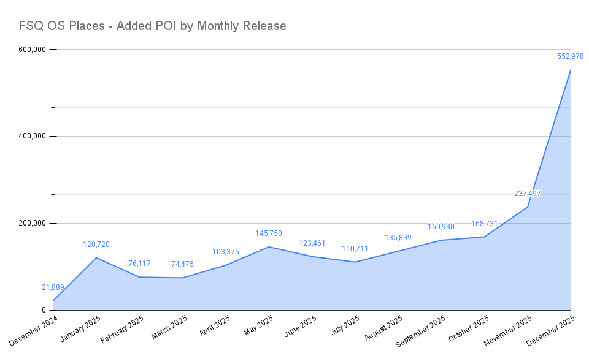Click the 200,000 y-axis label
Image resolution: width=589 pixels, height=364 pixels.
point(34,223)
